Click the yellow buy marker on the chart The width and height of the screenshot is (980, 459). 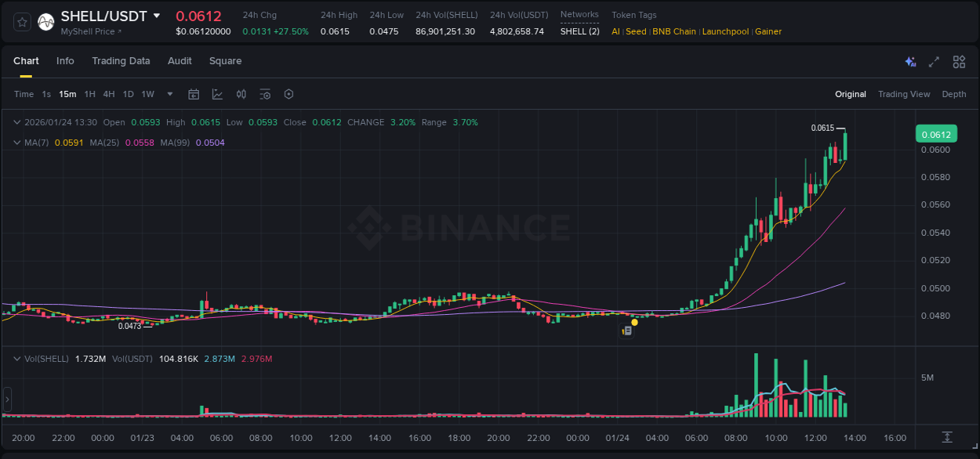point(634,322)
